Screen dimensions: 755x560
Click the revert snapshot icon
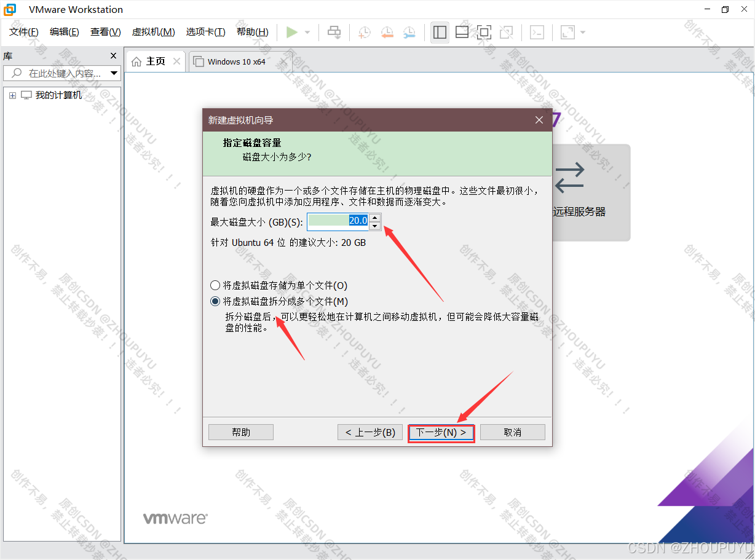[x=387, y=32]
